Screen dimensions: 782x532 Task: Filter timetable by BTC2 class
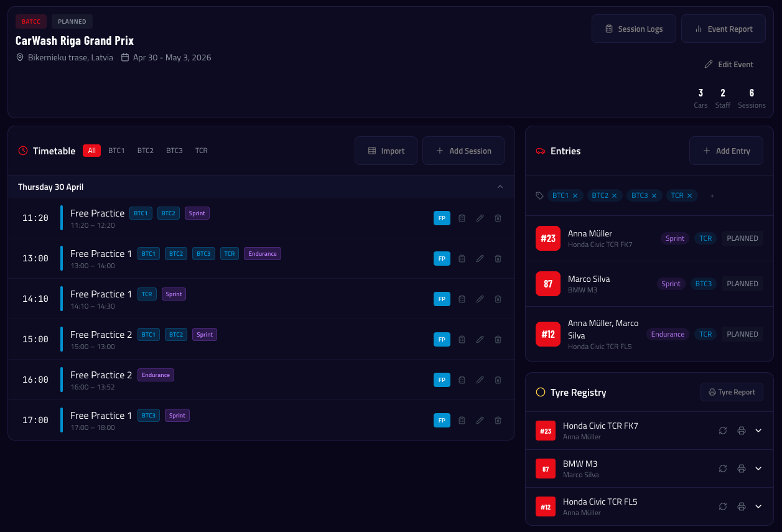point(146,151)
